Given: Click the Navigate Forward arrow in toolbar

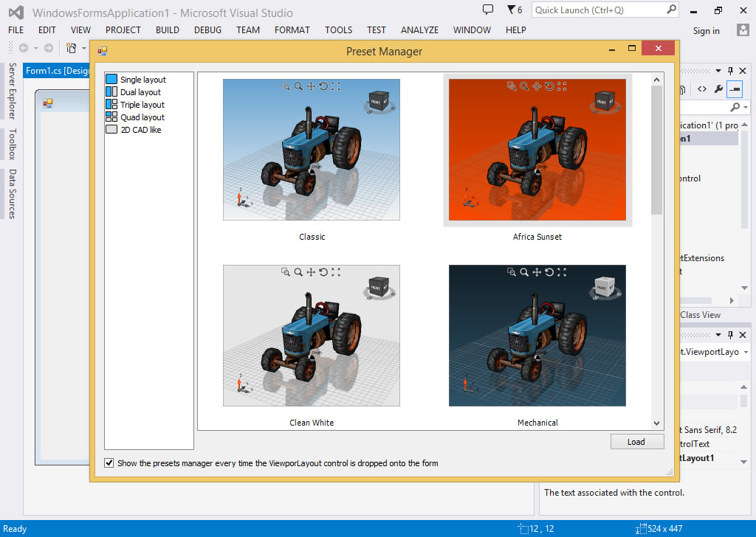Looking at the screenshot, I should point(49,48).
